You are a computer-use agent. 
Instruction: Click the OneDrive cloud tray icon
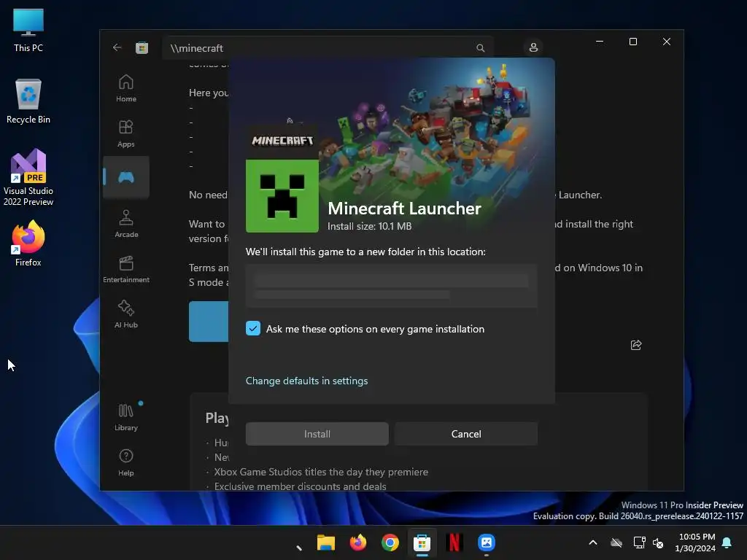point(616,542)
